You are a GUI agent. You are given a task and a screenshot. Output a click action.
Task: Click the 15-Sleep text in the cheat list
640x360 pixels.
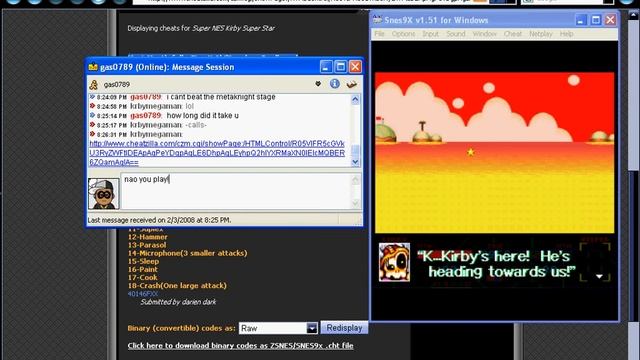143,261
